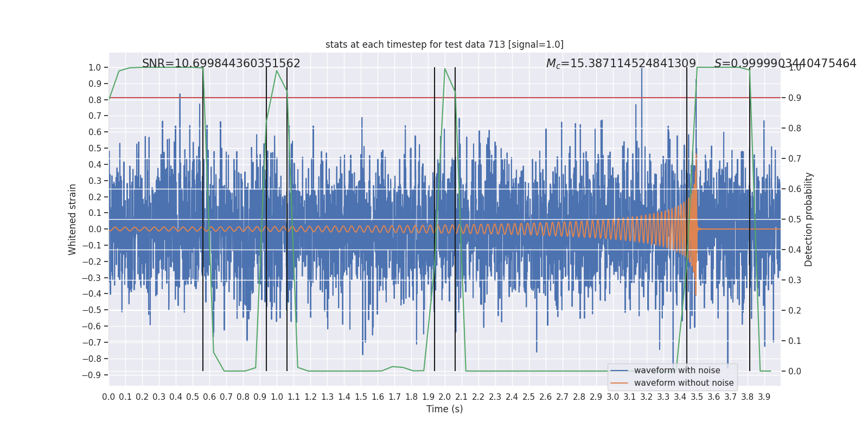Click the 0.9 tick on the detection probability axis

click(795, 98)
